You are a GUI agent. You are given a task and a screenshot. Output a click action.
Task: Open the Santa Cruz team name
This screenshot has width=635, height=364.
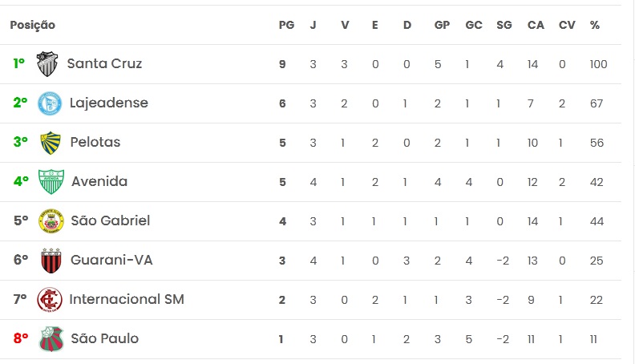[x=104, y=63]
